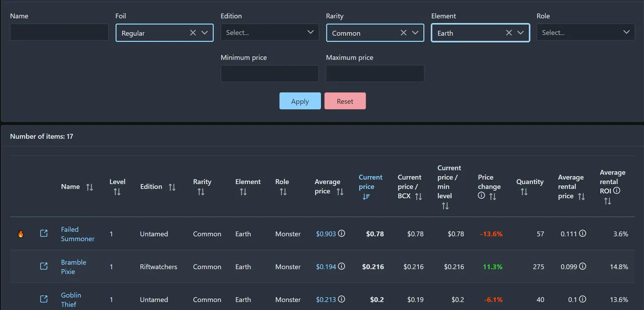
Task: Click the 14.8% rental ROI value
Action: pyautogui.click(x=619, y=267)
